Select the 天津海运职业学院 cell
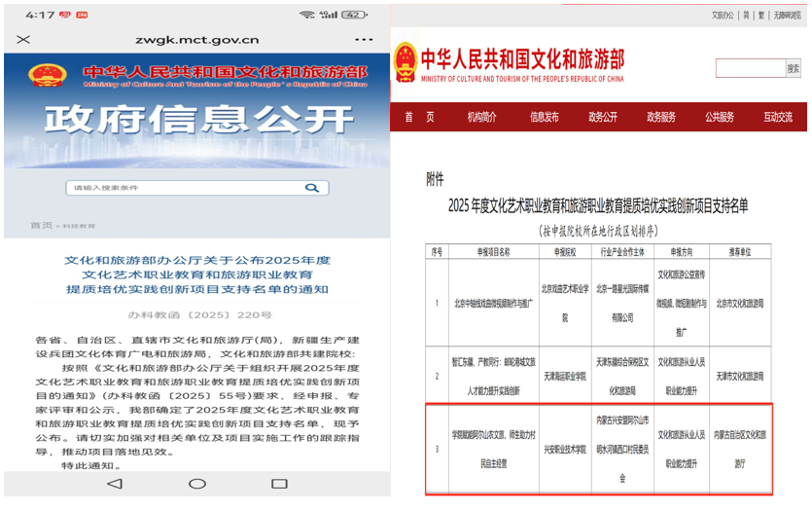 click(565, 377)
